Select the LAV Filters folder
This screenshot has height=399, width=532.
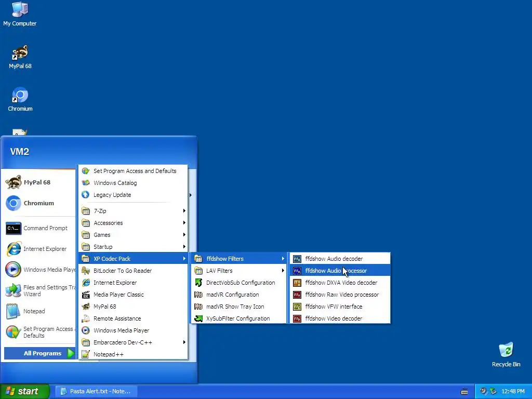[239, 270]
